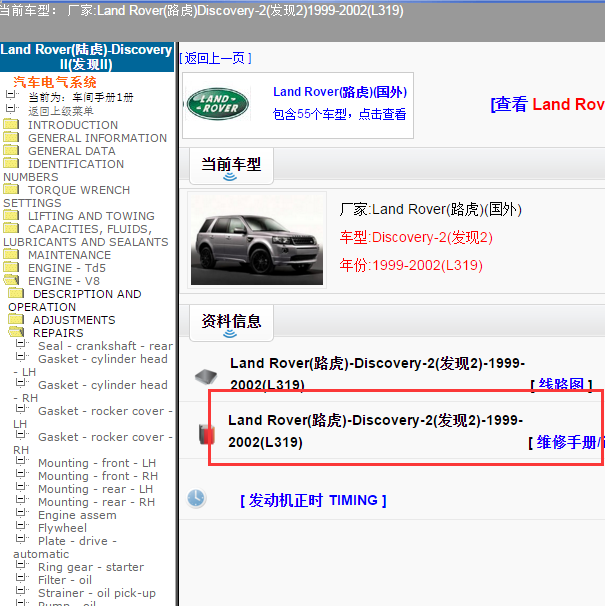Click the ADJUSTMENTS folder icon
The image size is (605, 606).
[x=16, y=319]
